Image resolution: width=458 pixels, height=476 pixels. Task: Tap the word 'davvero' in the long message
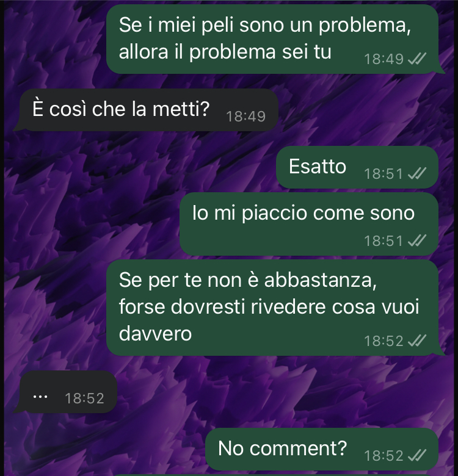(x=155, y=334)
